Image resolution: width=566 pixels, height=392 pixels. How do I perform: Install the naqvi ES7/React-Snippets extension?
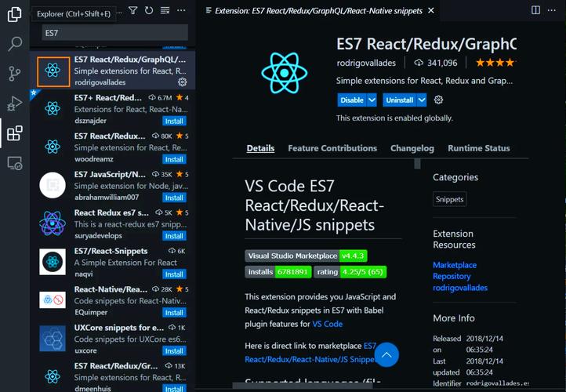(174, 274)
